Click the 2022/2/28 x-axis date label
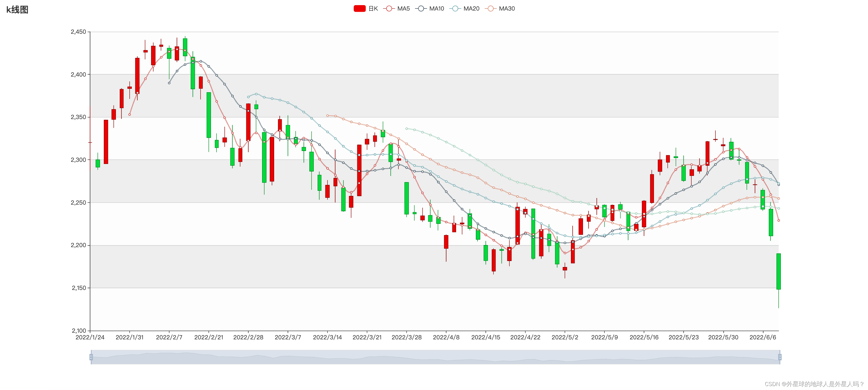 click(248, 337)
